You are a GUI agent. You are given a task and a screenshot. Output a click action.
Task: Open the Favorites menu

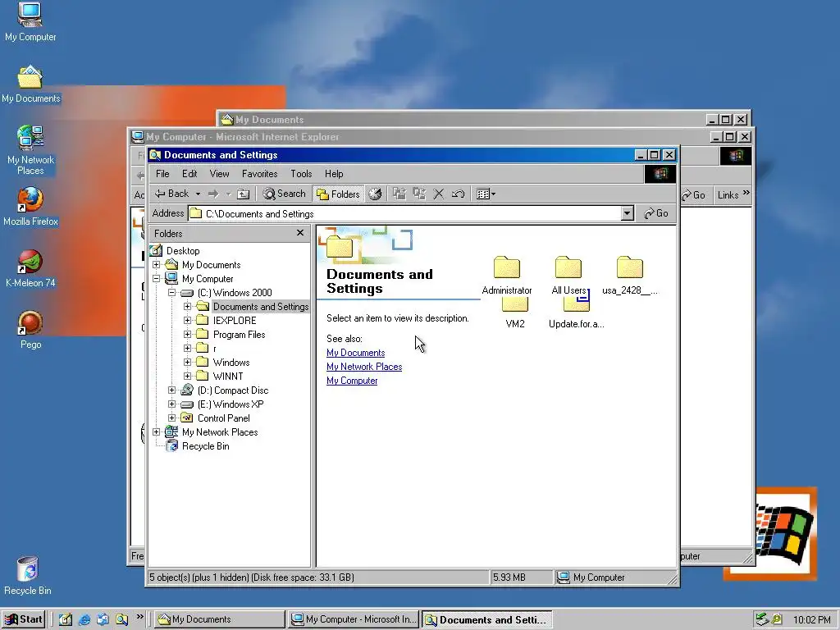260,174
